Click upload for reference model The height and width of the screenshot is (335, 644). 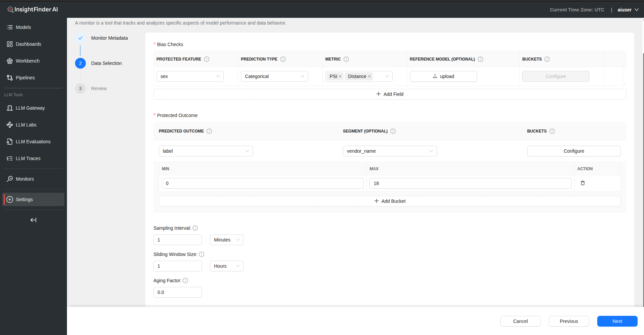click(443, 76)
